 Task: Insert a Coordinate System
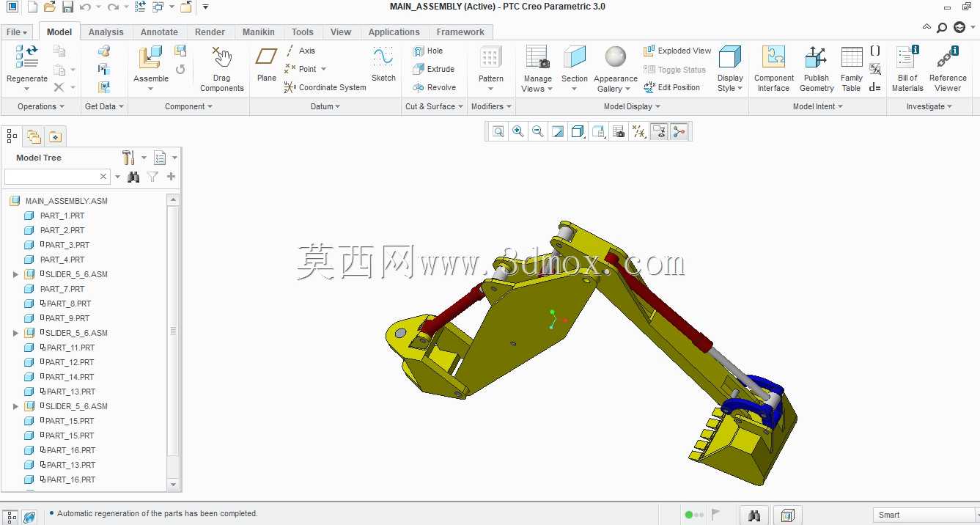325,87
